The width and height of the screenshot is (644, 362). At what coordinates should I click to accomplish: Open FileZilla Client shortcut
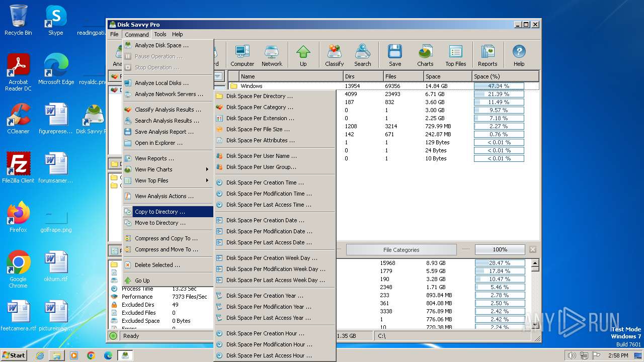[x=18, y=168]
